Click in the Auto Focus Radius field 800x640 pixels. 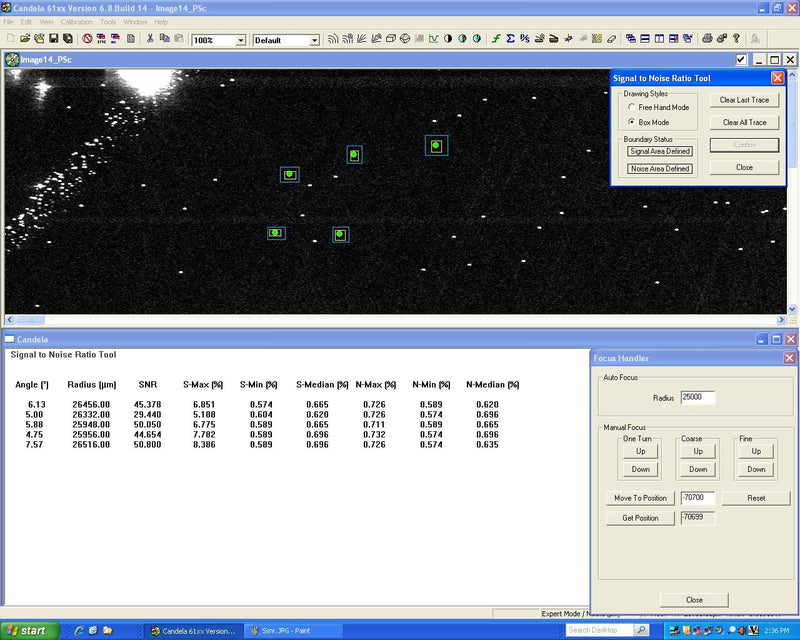click(x=697, y=397)
